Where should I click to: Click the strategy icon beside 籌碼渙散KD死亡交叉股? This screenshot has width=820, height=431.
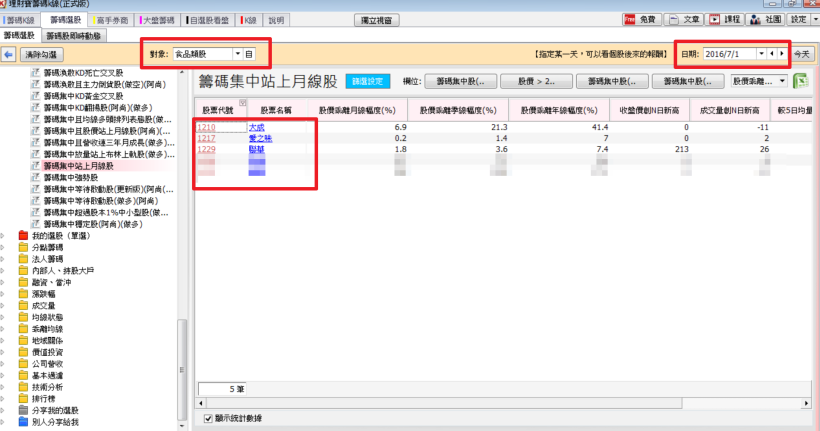(x=36, y=73)
